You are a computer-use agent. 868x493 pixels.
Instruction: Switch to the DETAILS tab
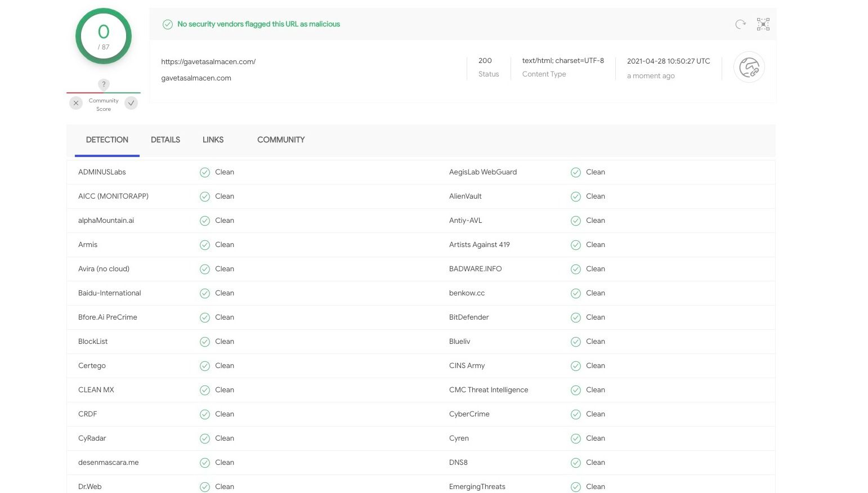click(x=165, y=140)
